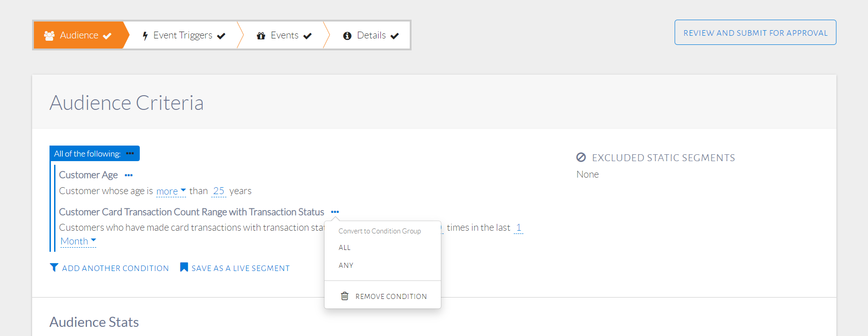Click the Details info icon
Viewport: 868px width, 336px height.
click(347, 36)
